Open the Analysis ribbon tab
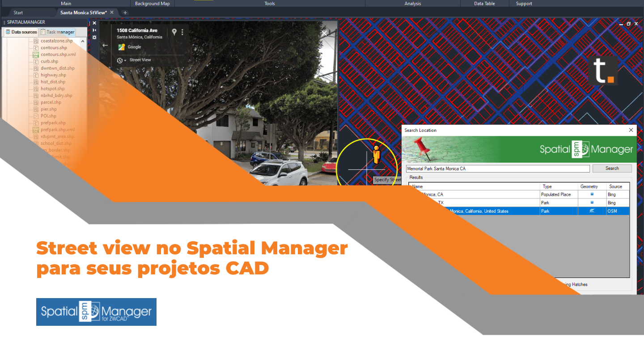This screenshot has width=644, height=362. pos(412,3)
